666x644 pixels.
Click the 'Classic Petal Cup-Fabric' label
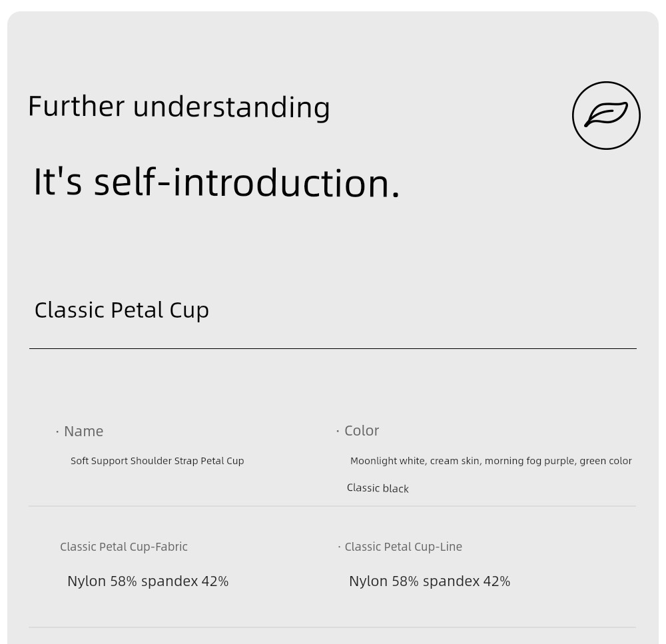click(124, 547)
